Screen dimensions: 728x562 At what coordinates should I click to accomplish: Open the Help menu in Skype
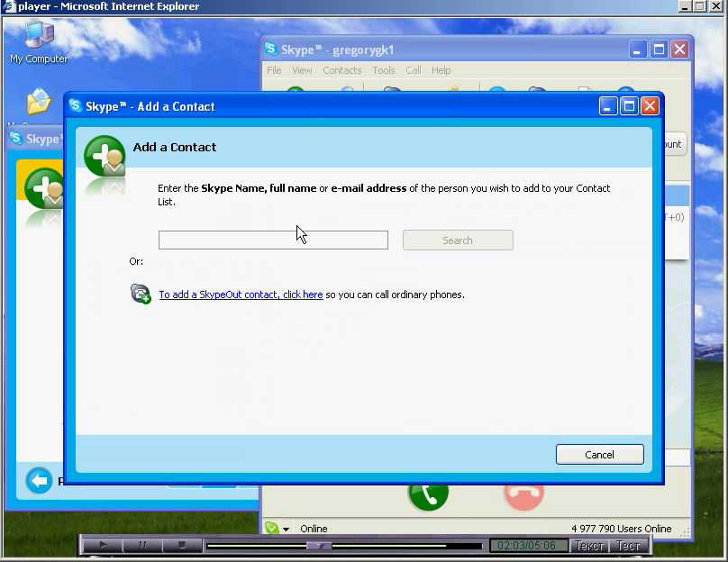point(441,70)
